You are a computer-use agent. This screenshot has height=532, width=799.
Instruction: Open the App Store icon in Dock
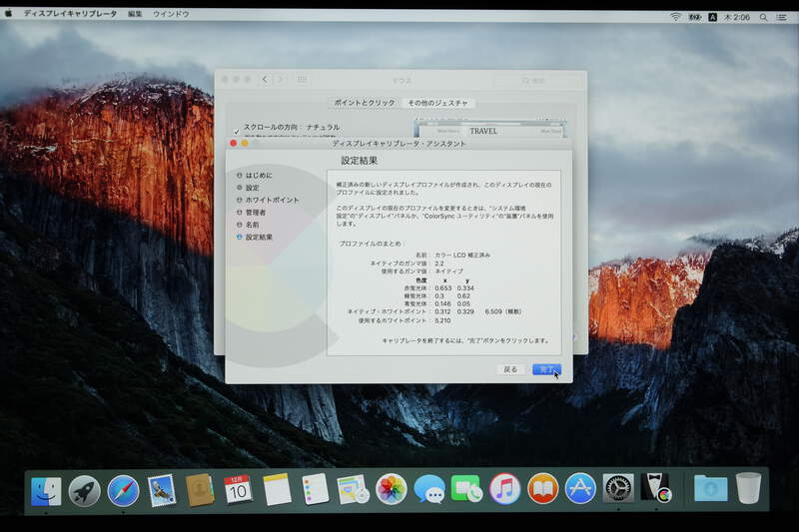tap(580, 489)
